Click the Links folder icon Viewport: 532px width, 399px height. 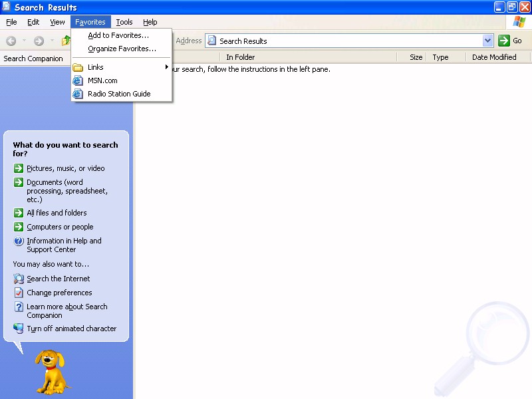78,67
